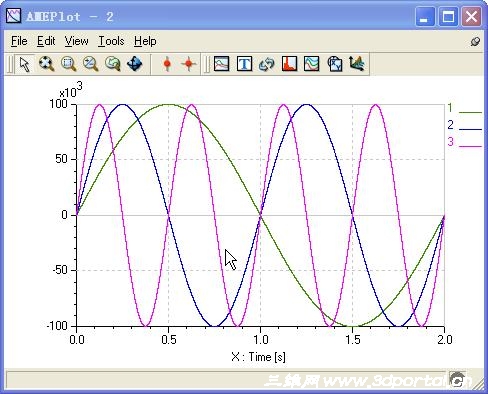Screen dimensions: 488x394
Task: Click the curve plot picture icon
Action: point(221,64)
